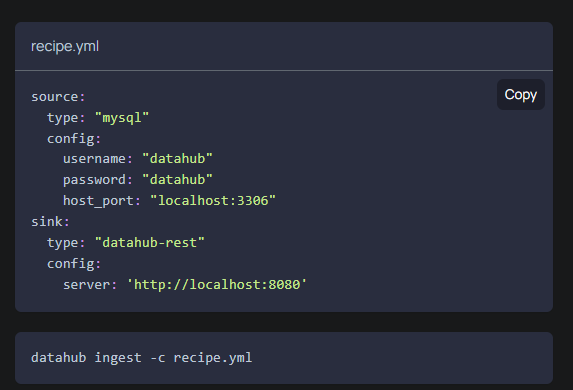573x390 pixels.
Task: Click the "localhost:3306" host_port value
Action: coord(213,201)
